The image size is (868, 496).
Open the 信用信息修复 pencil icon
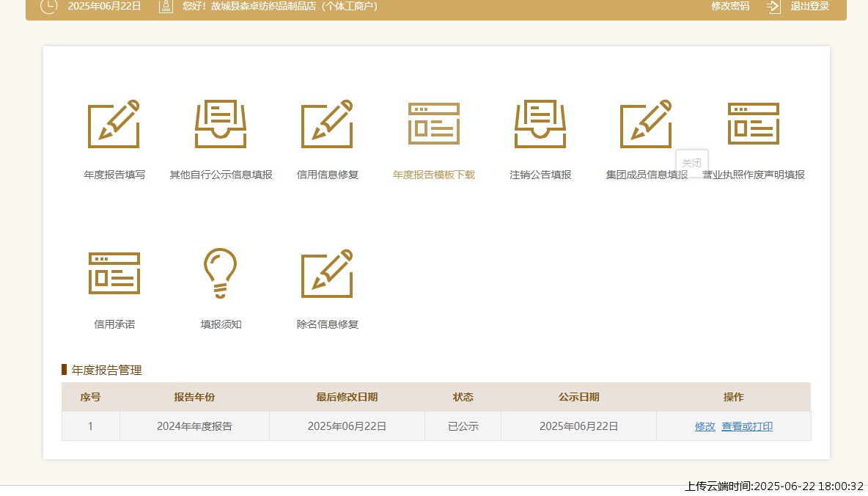tap(327, 124)
